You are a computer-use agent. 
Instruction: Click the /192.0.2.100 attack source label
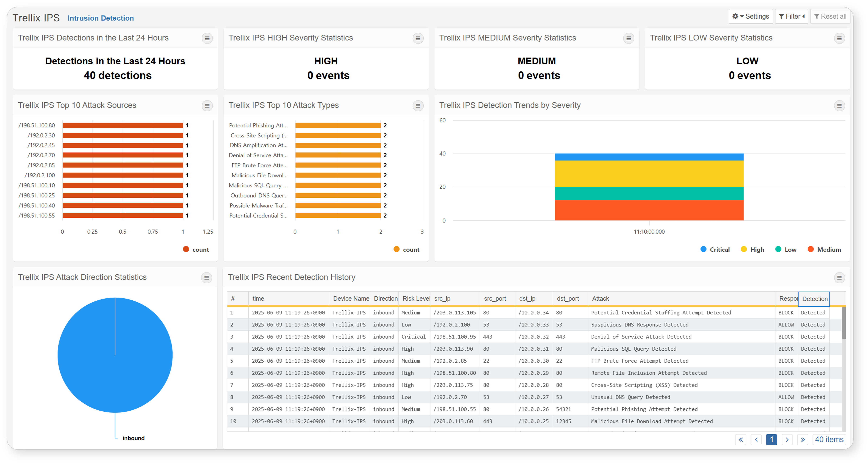tap(39, 175)
